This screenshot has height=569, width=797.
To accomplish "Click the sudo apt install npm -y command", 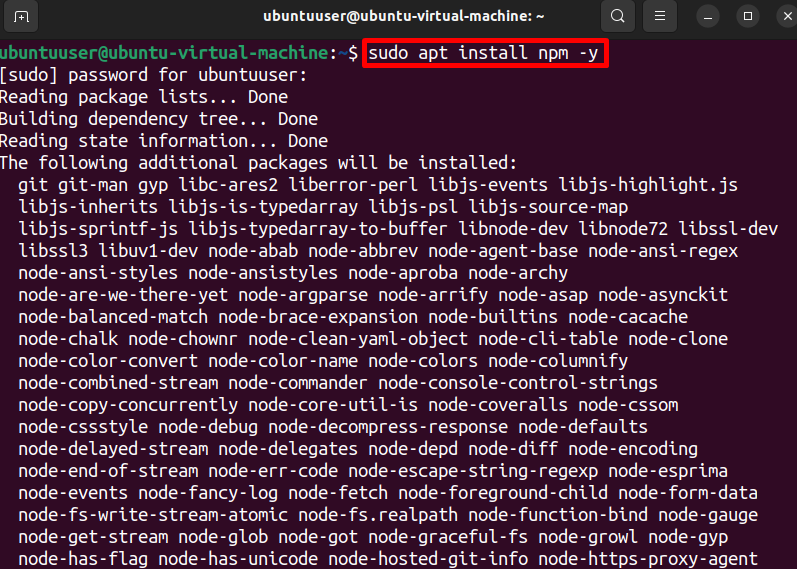I will [x=483, y=53].
